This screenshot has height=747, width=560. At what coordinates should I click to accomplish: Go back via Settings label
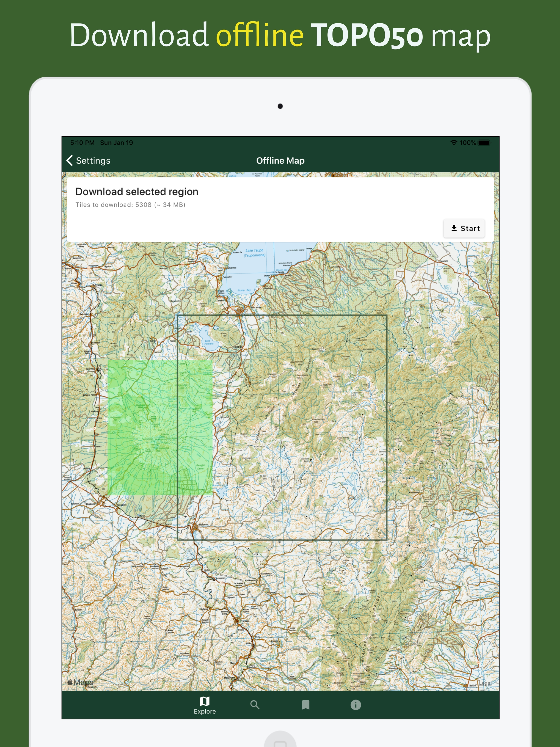click(x=93, y=161)
